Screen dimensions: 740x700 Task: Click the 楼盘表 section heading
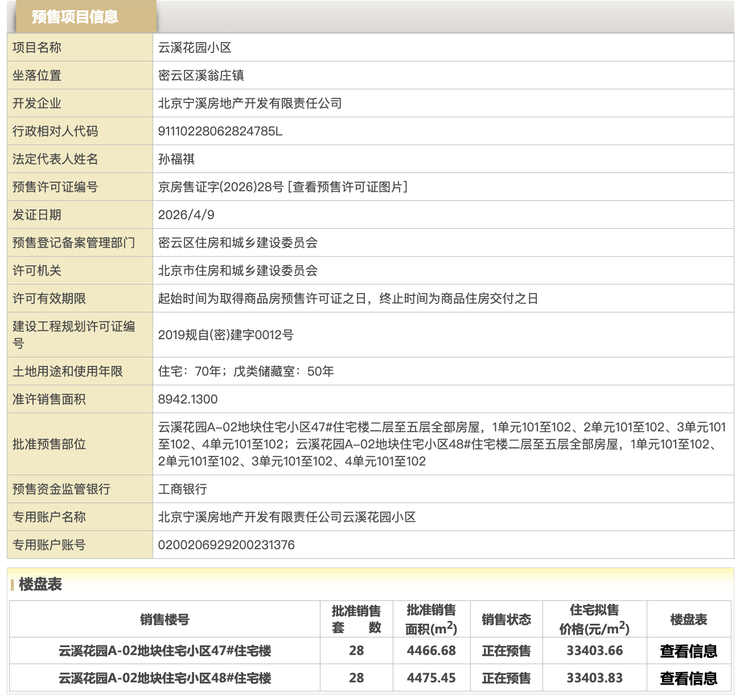(x=40, y=584)
